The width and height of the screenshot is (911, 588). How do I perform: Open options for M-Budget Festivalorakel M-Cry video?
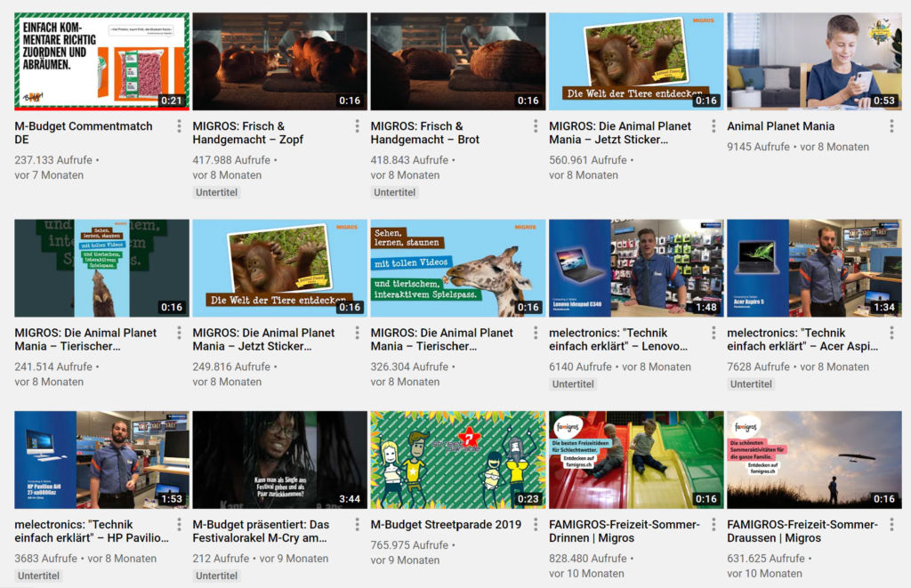coord(358,525)
